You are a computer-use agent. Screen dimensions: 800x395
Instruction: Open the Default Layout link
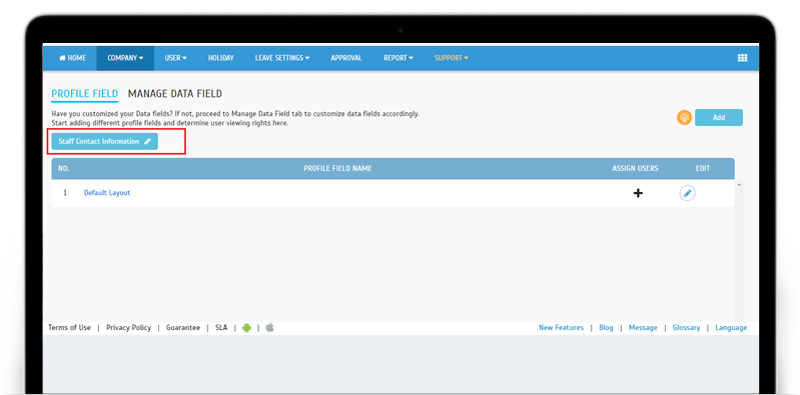tap(107, 193)
